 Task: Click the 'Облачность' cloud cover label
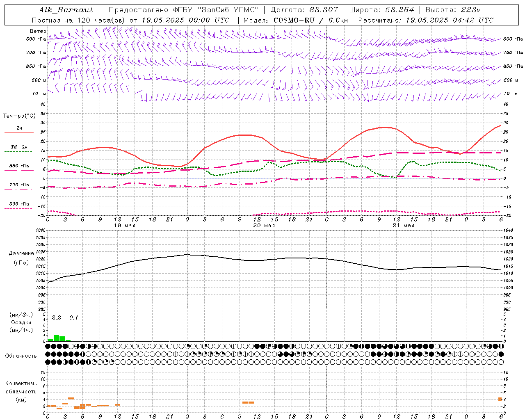point(21,356)
